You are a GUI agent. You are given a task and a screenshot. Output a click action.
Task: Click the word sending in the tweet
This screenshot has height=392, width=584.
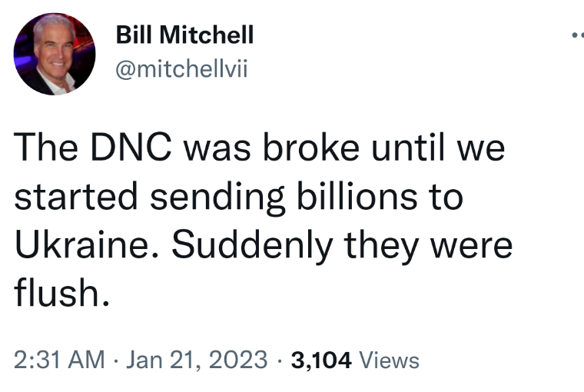(x=217, y=198)
